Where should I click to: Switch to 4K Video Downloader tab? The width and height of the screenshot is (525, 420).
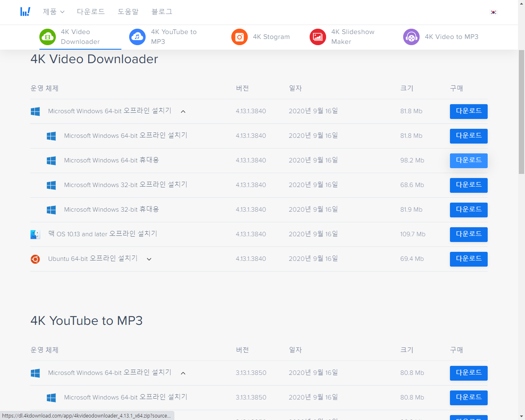80,37
